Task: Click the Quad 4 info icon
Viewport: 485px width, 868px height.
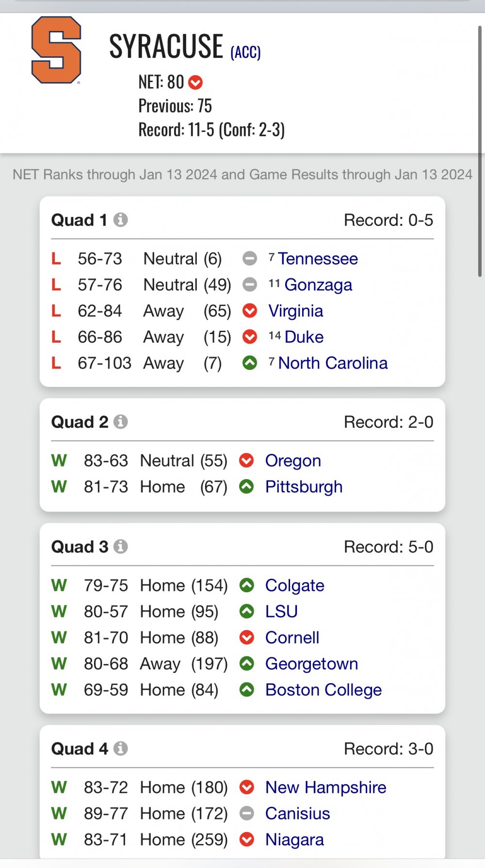Action: click(121, 749)
